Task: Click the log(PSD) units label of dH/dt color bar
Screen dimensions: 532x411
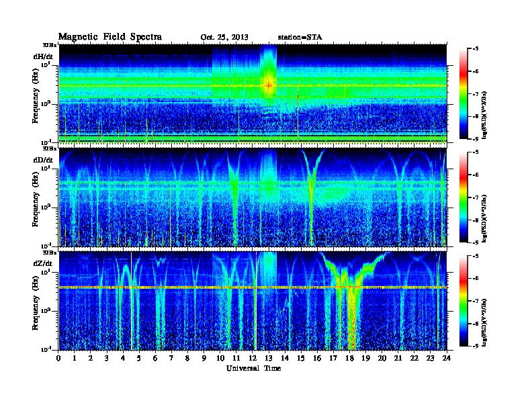Action: [x=484, y=115]
